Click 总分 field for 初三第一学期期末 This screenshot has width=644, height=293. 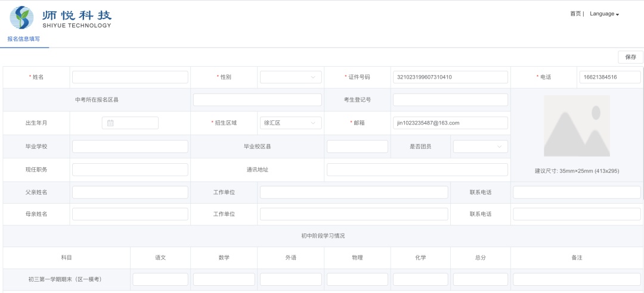point(481,279)
